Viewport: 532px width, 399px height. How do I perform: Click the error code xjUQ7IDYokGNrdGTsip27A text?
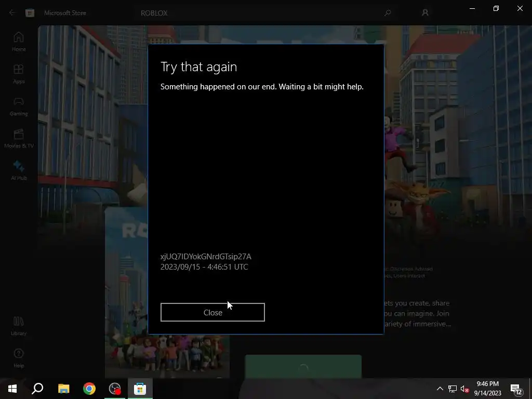pos(206,257)
